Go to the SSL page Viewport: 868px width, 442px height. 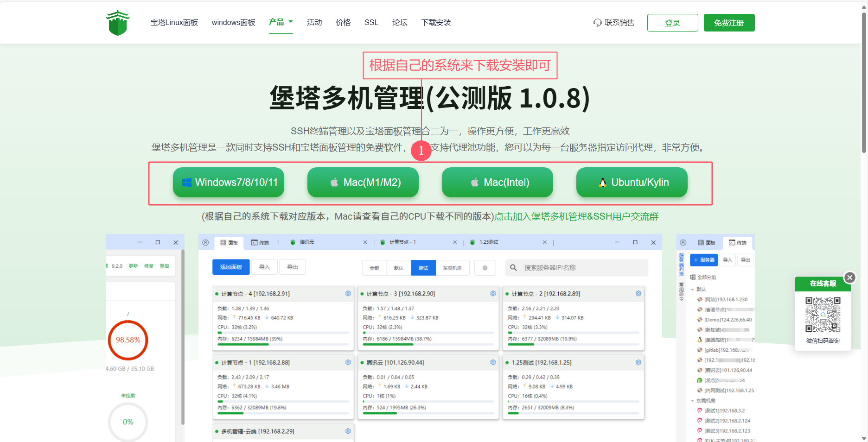[x=371, y=23]
